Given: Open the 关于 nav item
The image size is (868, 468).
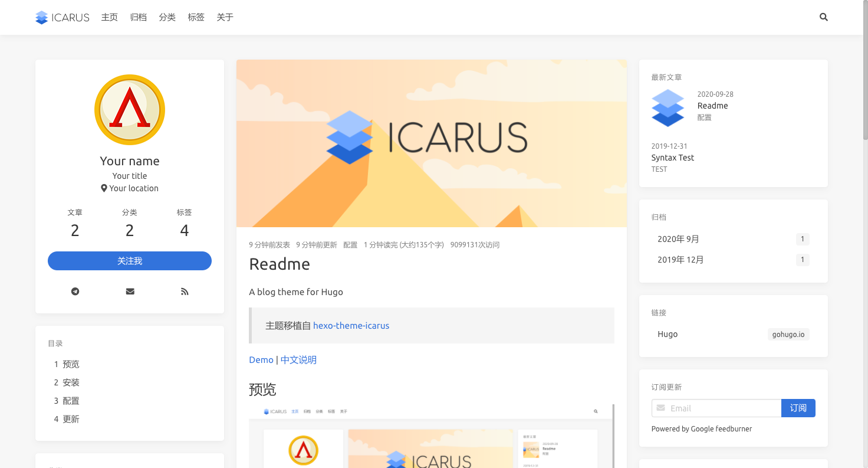Looking at the screenshot, I should point(225,18).
